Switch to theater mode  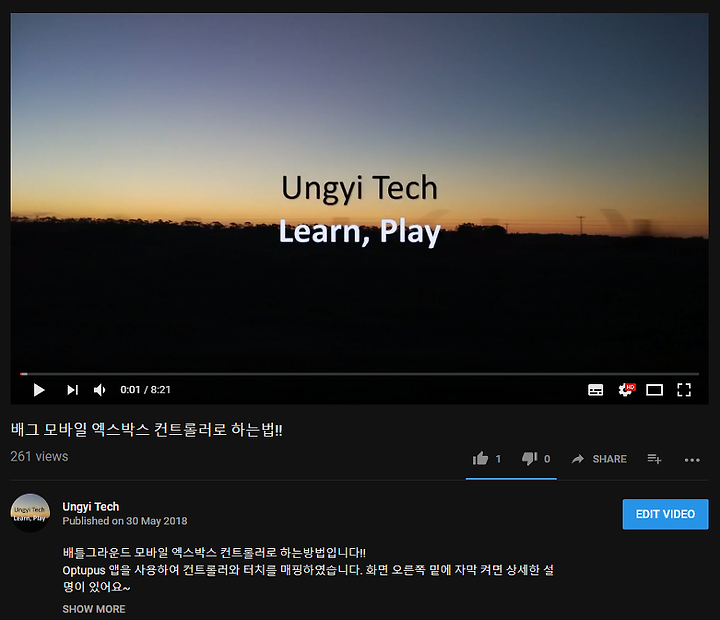pyautogui.click(x=654, y=390)
